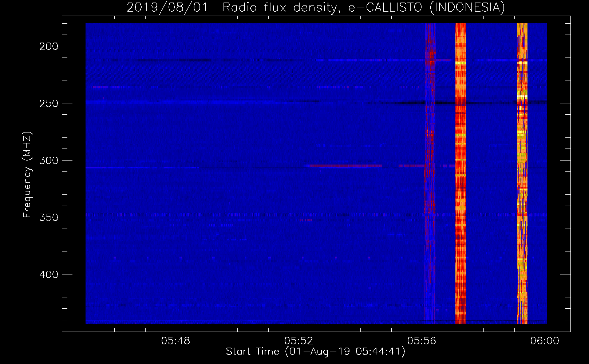The width and height of the screenshot is (589, 364).
Task: Click the 06:00 time tick label
Action: pyautogui.click(x=545, y=341)
